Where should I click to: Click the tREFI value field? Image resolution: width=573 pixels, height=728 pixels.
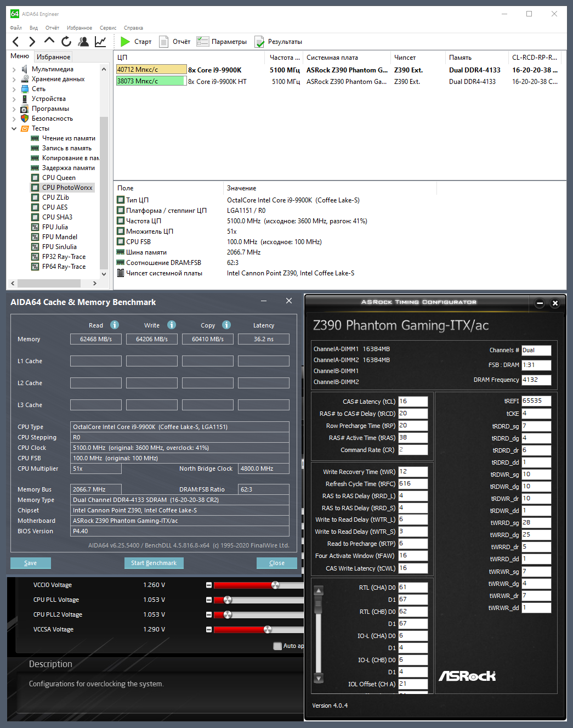[536, 401]
